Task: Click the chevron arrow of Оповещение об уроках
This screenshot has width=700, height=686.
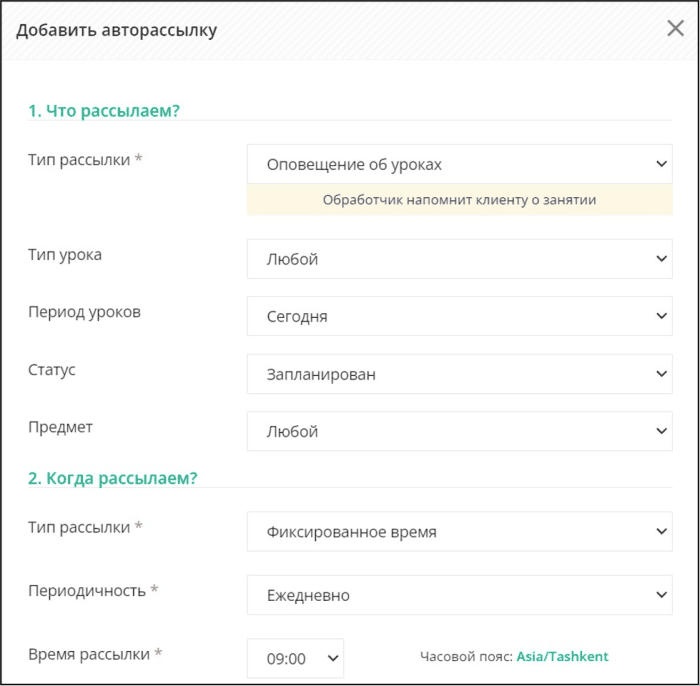Action: 661,164
